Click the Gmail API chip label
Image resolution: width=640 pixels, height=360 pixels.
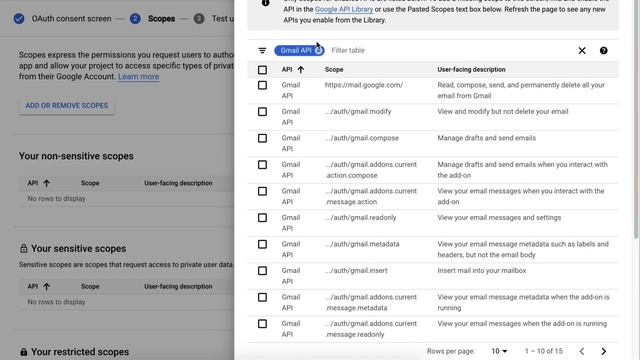(296, 51)
